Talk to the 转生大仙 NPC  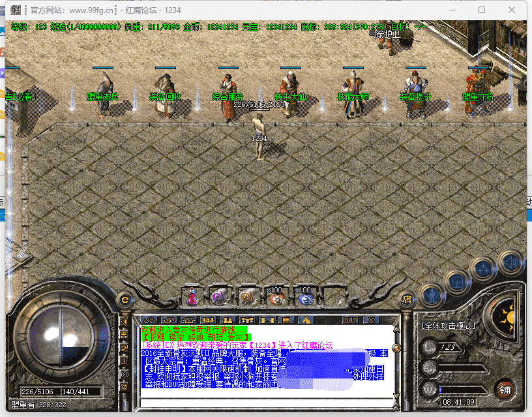(290, 94)
